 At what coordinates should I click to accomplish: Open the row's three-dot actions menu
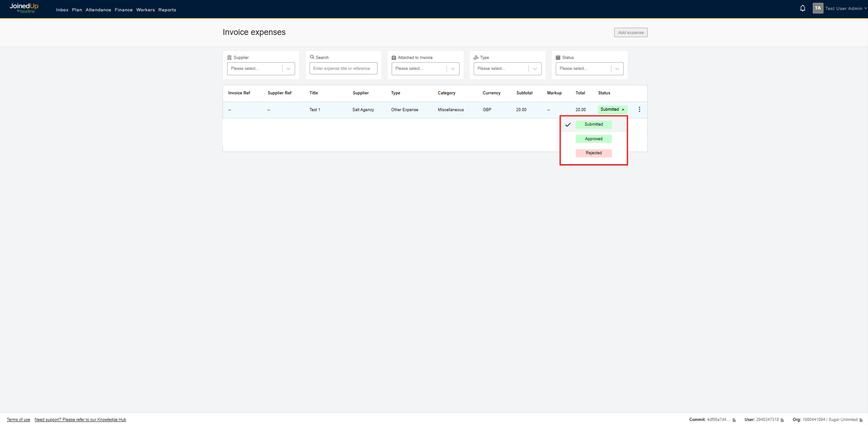pyautogui.click(x=639, y=109)
